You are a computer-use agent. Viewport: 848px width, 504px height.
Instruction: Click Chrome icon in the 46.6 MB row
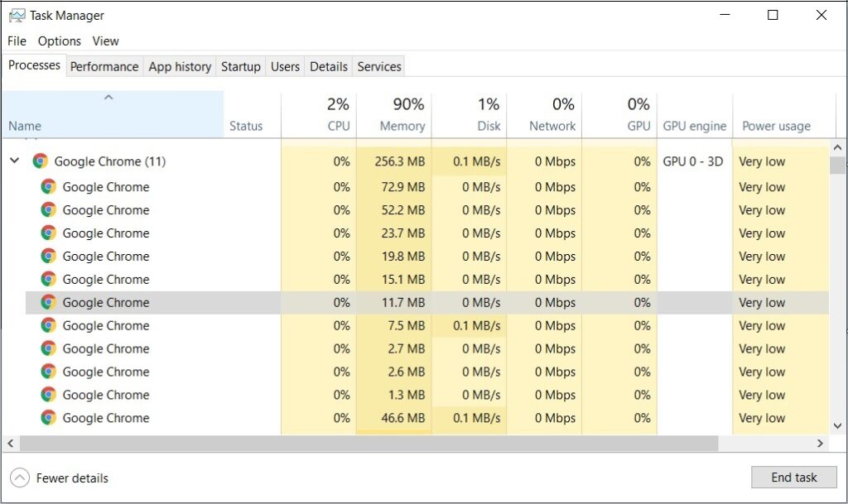[x=48, y=418]
